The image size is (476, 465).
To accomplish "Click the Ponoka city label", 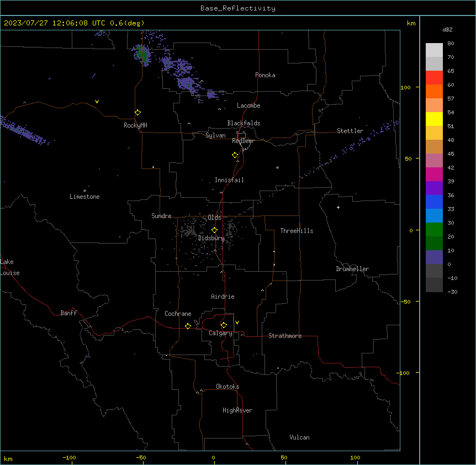I will click(x=265, y=75).
